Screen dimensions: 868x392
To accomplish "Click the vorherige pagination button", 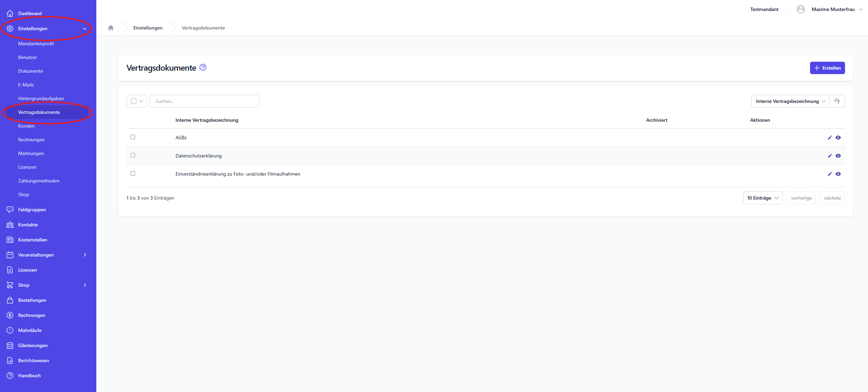I will 801,198.
